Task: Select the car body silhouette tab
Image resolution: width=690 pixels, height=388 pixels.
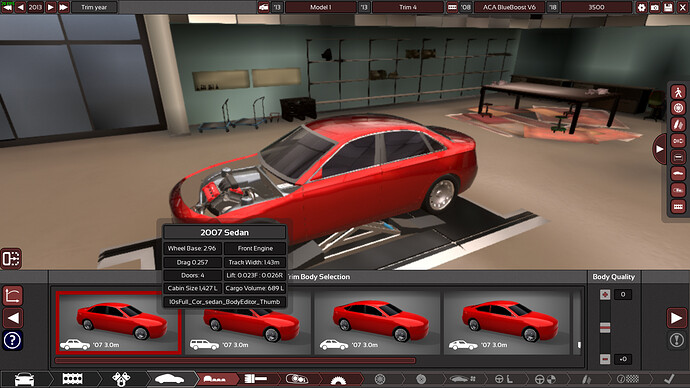Action: click(x=169, y=379)
